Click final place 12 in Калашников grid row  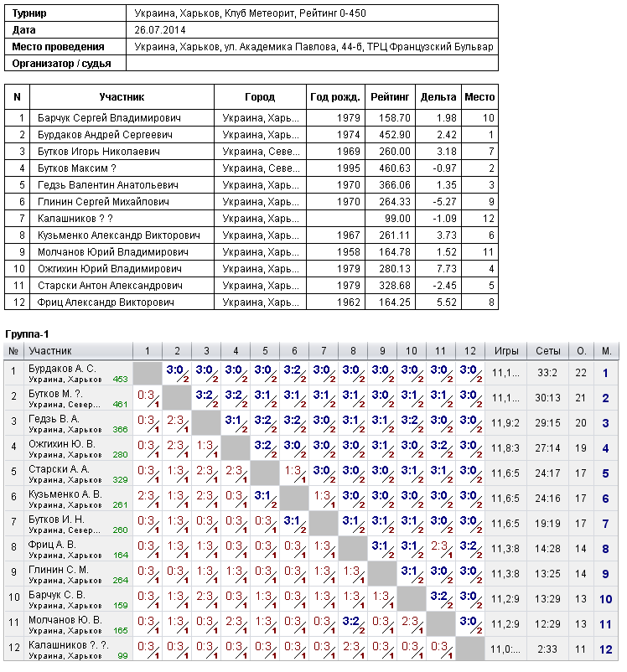tap(605, 649)
